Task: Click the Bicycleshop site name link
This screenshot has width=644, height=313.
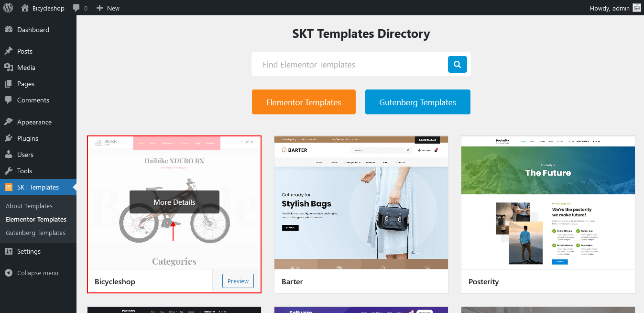Action: tap(48, 8)
